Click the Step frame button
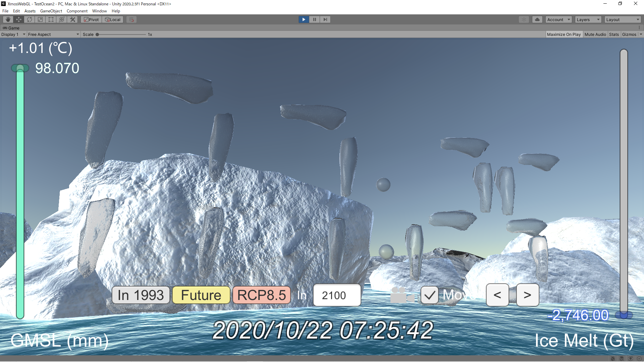This screenshot has width=644, height=362. 325,19
